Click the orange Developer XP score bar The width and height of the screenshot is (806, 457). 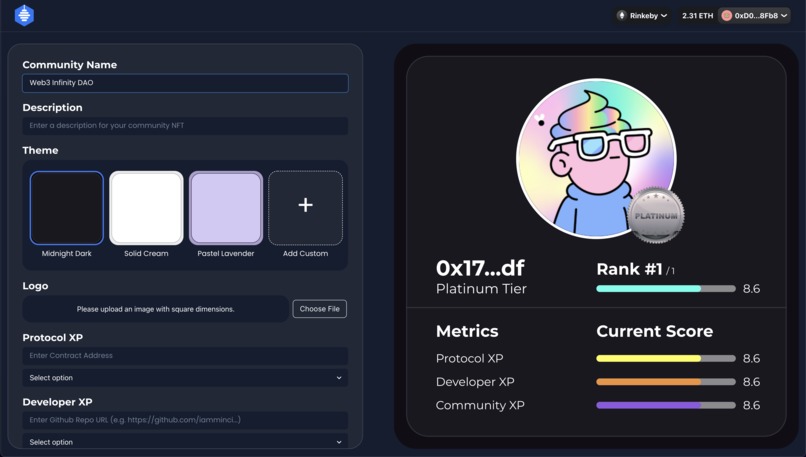[x=666, y=382]
